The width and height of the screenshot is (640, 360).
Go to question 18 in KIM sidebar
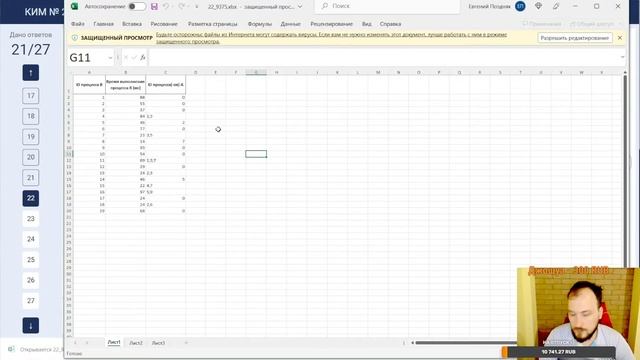tap(31, 116)
